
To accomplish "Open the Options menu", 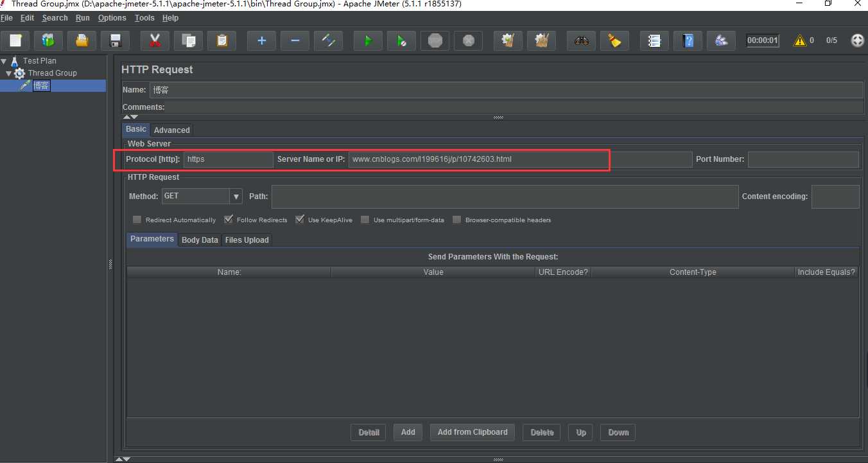I will (x=112, y=18).
